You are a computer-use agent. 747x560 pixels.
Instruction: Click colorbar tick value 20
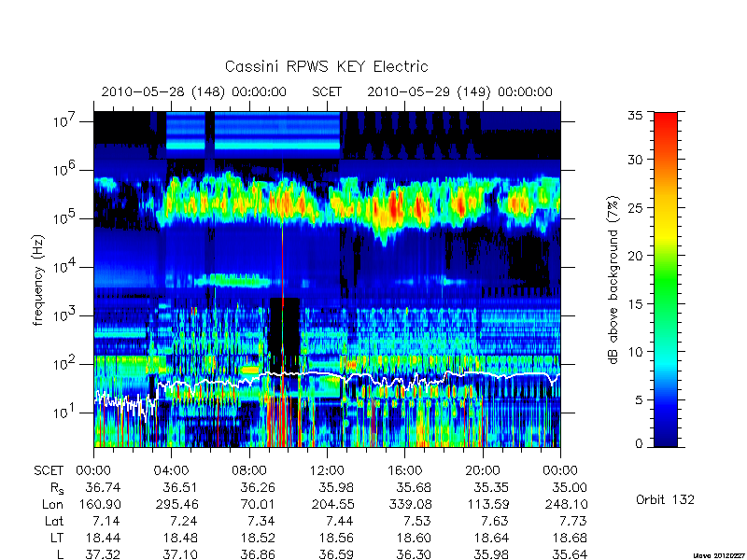click(635, 255)
